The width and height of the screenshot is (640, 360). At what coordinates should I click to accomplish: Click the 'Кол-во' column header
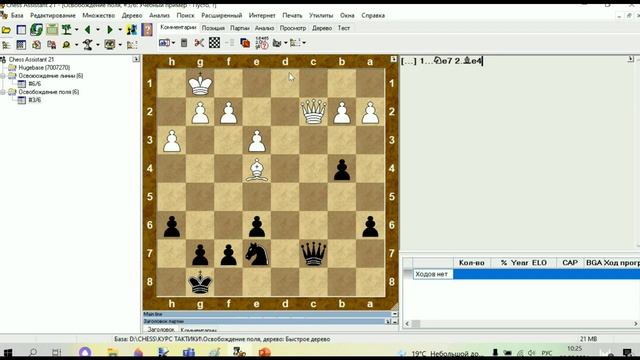tap(471, 263)
